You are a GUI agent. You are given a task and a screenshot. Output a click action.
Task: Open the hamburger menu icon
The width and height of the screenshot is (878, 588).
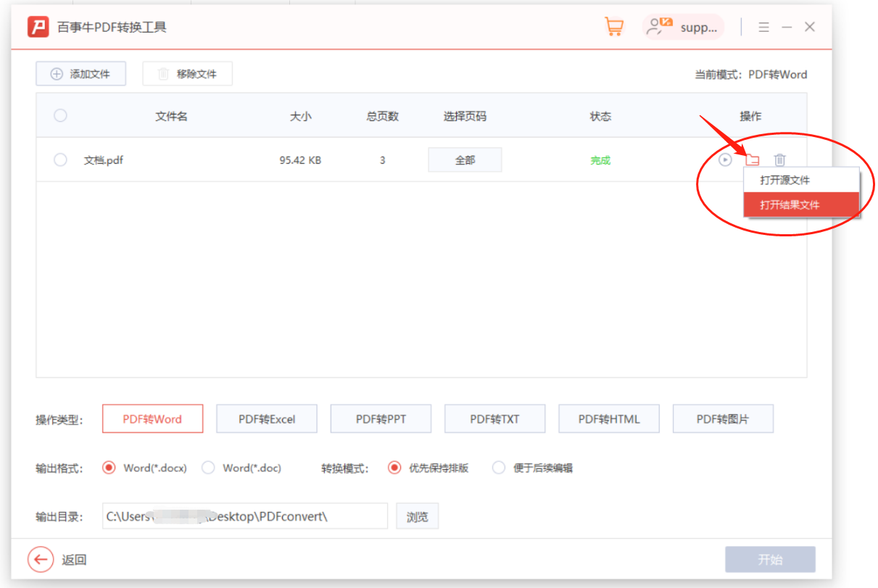pyautogui.click(x=763, y=27)
